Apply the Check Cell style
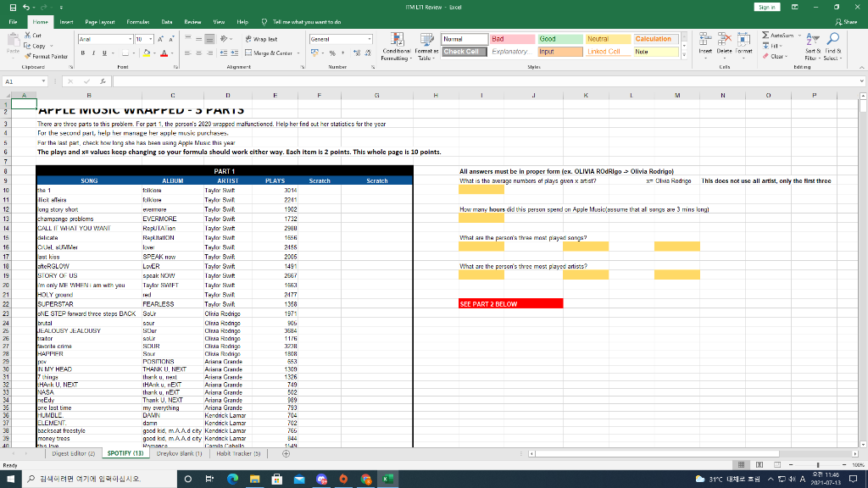 click(x=465, y=52)
